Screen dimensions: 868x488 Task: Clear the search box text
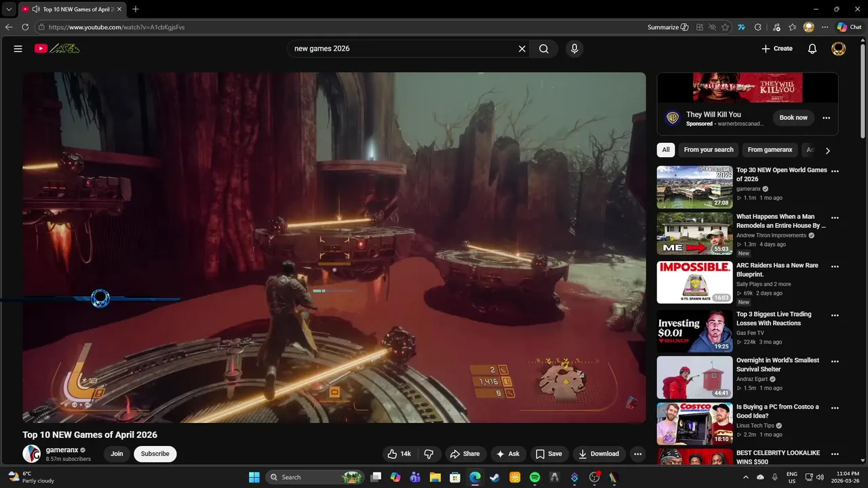point(522,49)
